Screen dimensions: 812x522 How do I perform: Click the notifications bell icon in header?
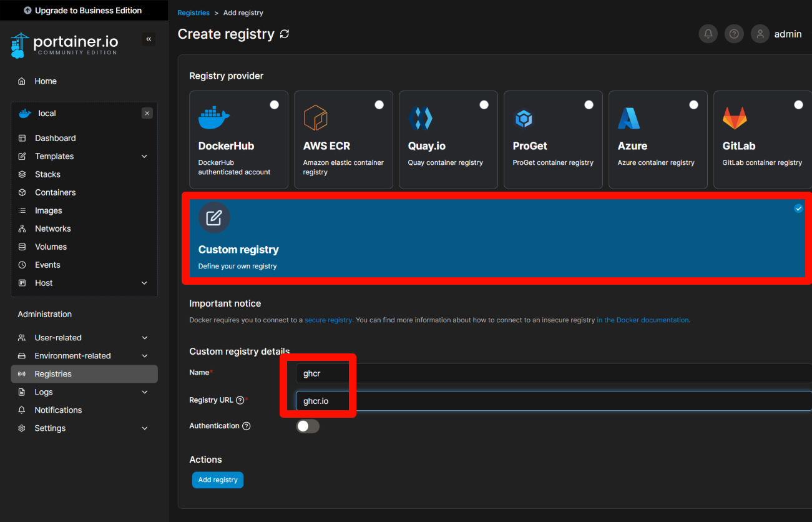(x=708, y=34)
